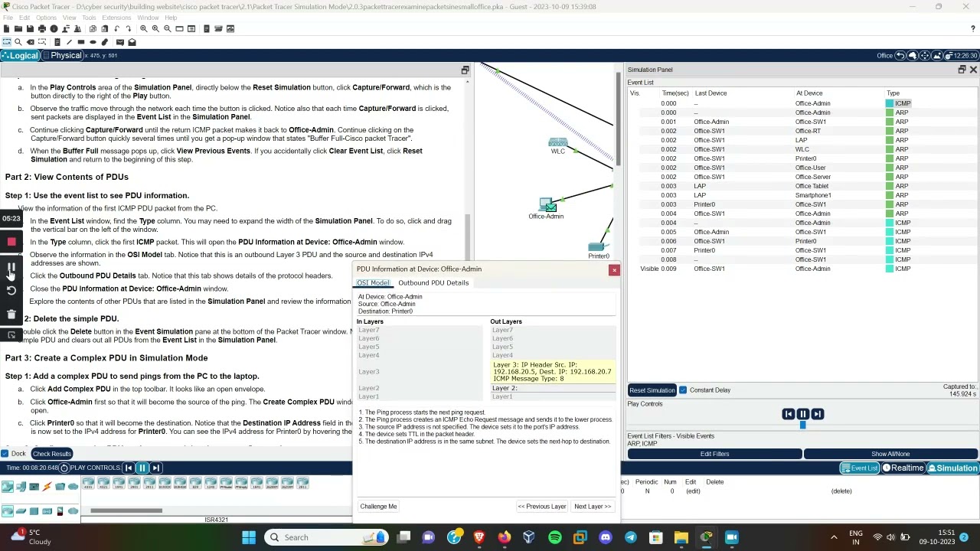980x551 pixels.
Task: Click the Previous Layer button
Action: (542, 507)
